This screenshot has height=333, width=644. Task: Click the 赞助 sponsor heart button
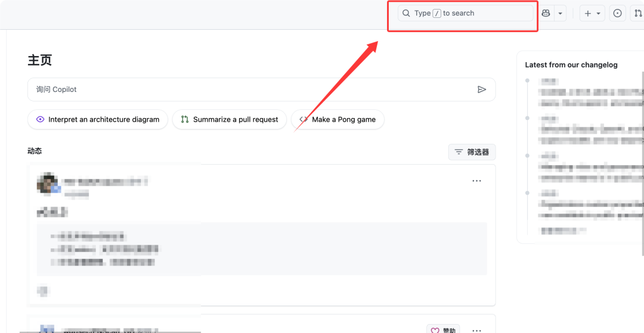pyautogui.click(x=443, y=329)
